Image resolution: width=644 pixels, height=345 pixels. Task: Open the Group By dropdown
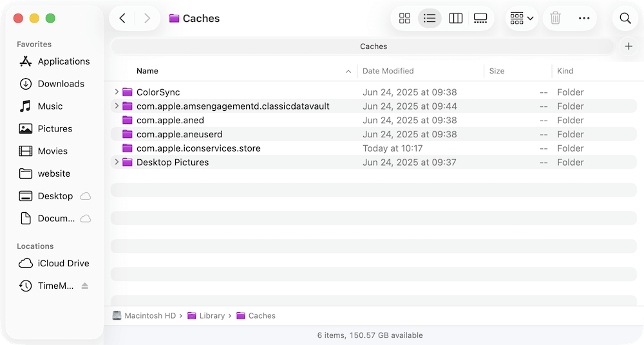coord(522,18)
